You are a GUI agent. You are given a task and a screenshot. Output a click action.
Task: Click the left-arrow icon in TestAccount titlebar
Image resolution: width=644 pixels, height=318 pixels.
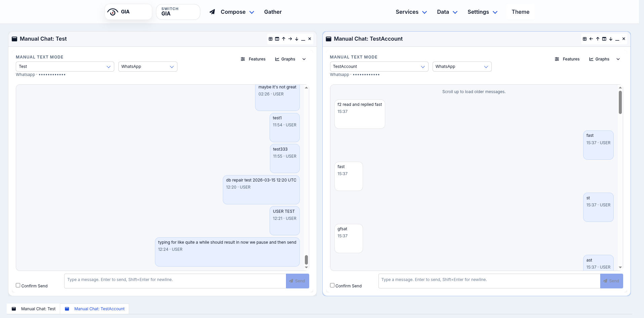(591, 39)
